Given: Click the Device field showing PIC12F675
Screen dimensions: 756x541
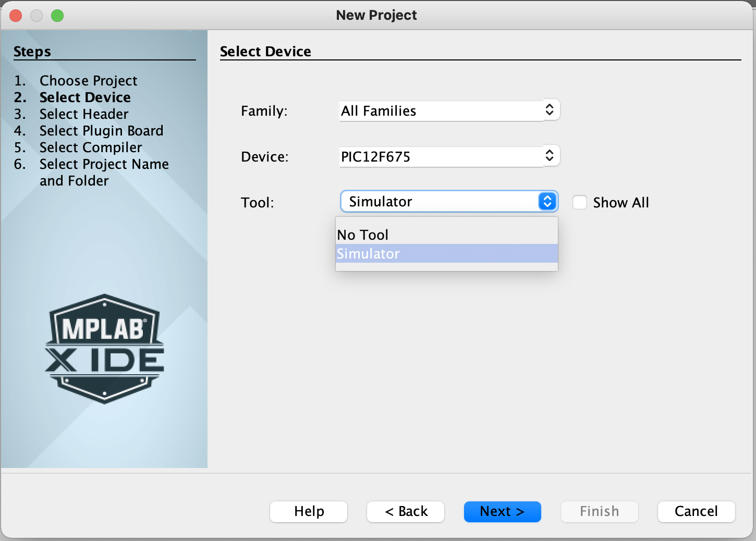Looking at the screenshot, I should [441, 156].
